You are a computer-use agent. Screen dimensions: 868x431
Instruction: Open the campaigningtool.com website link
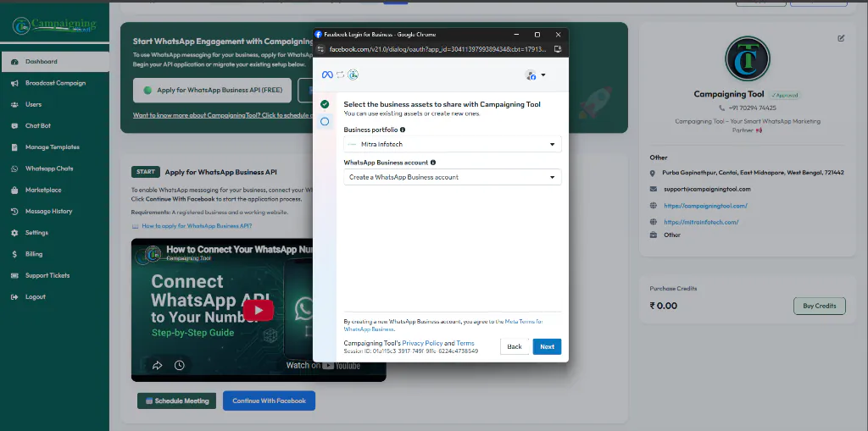[706, 206]
